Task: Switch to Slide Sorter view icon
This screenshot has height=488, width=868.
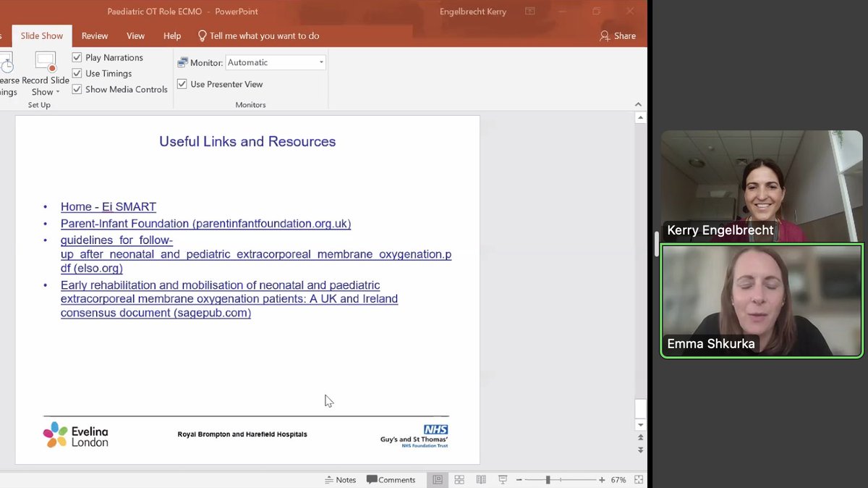Action: click(459, 479)
